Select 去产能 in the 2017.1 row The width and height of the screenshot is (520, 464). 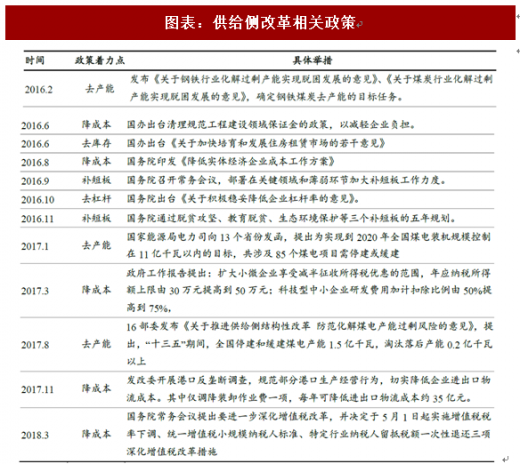pyautogui.click(x=97, y=245)
